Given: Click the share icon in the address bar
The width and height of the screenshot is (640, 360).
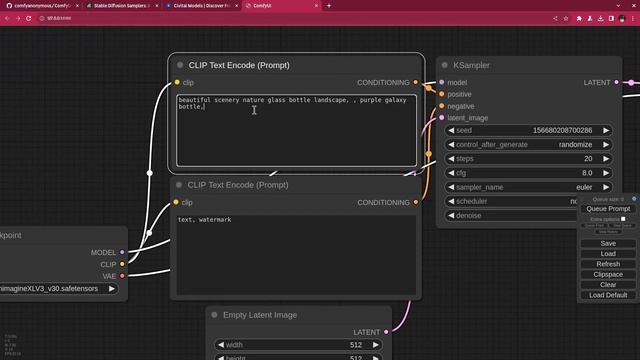Looking at the screenshot, I should click(555, 18).
